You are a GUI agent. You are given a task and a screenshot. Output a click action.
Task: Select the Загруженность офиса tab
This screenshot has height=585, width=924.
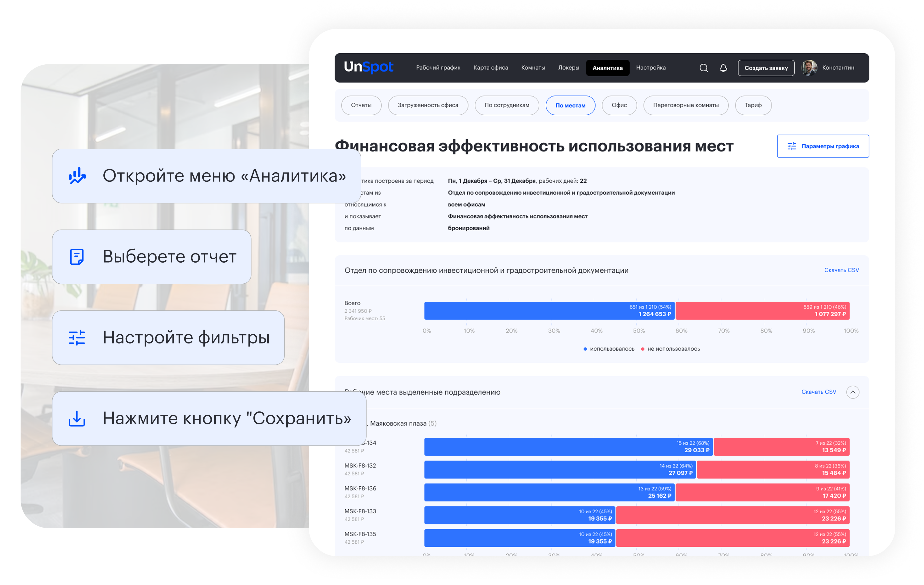[428, 105]
